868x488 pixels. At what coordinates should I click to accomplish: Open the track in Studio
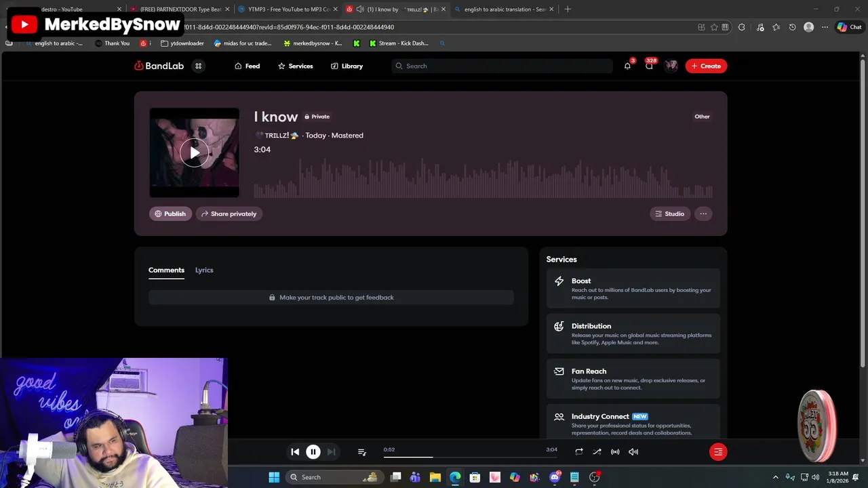pos(670,213)
